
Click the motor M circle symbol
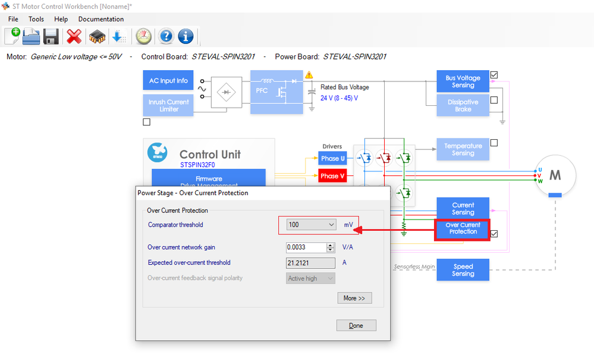[555, 175]
